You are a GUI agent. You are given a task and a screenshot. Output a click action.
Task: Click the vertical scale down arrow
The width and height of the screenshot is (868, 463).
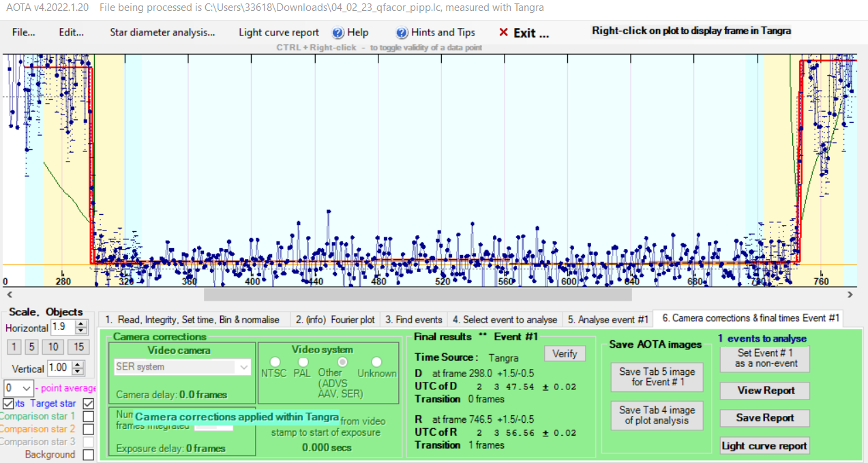[x=82, y=372]
